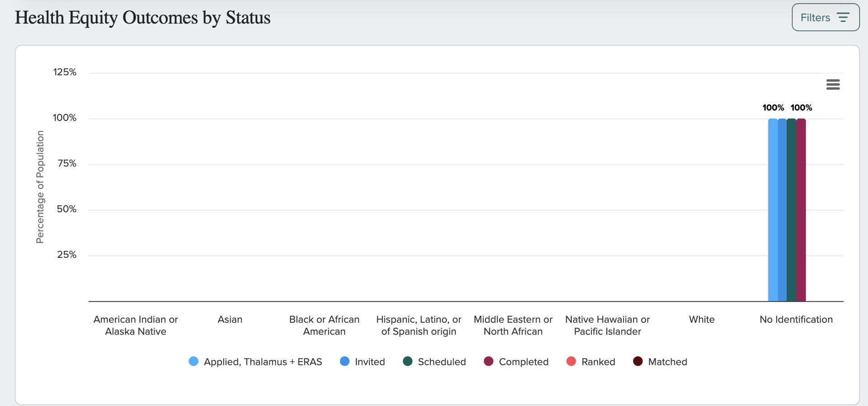
Task: Select the light blue Applied bar
Action: pyautogui.click(x=773, y=210)
